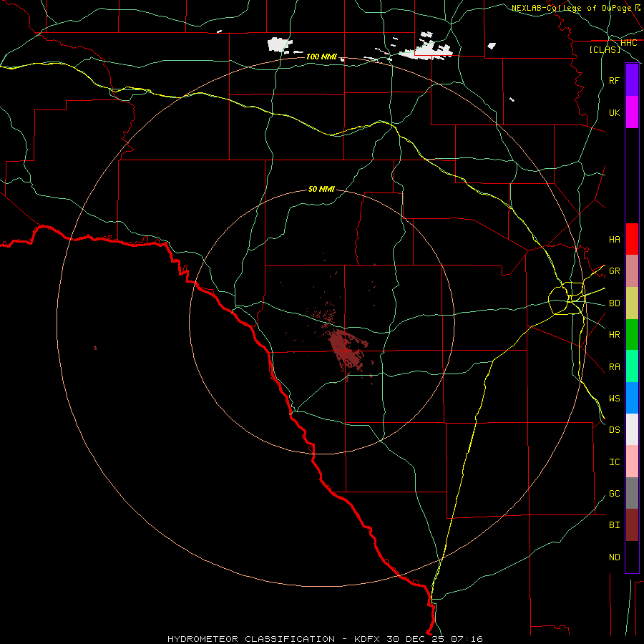The image size is (644, 644).
Task: Click the HYDROMETEOR CLASSIFICATION title text
Action: pyautogui.click(x=251, y=639)
